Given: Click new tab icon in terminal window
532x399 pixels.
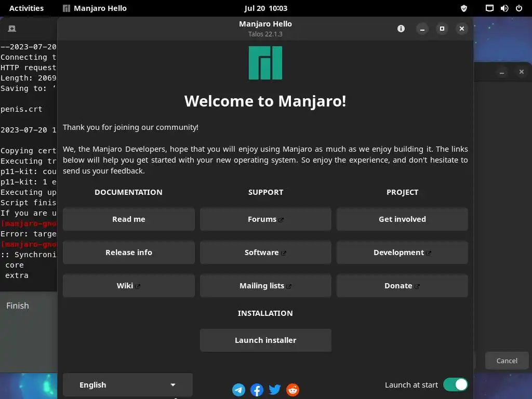Looking at the screenshot, I should [x=12, y=29].
